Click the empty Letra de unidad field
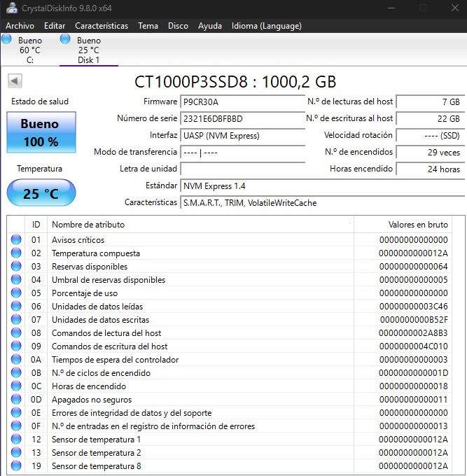 pyautogui.click(x=243, y=169)
